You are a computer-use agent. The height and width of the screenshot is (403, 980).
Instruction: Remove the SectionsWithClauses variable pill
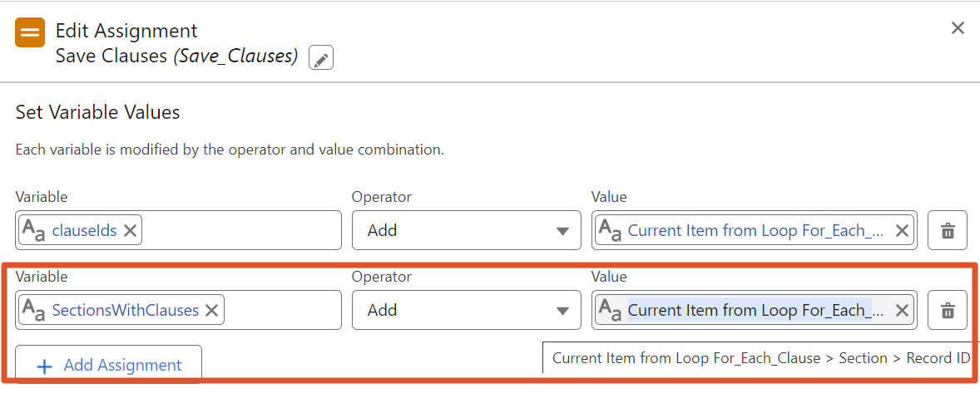tap(212, 310)
